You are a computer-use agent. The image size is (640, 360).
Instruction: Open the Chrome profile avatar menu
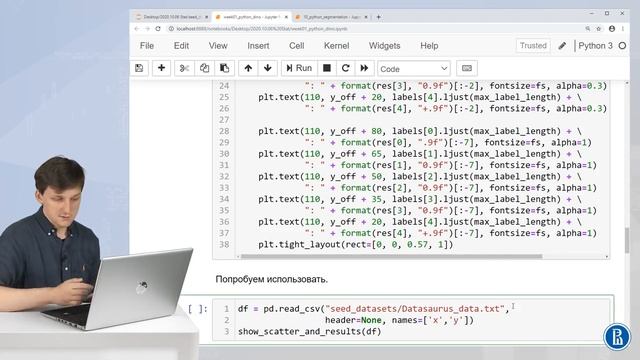(x=612, y=29)
